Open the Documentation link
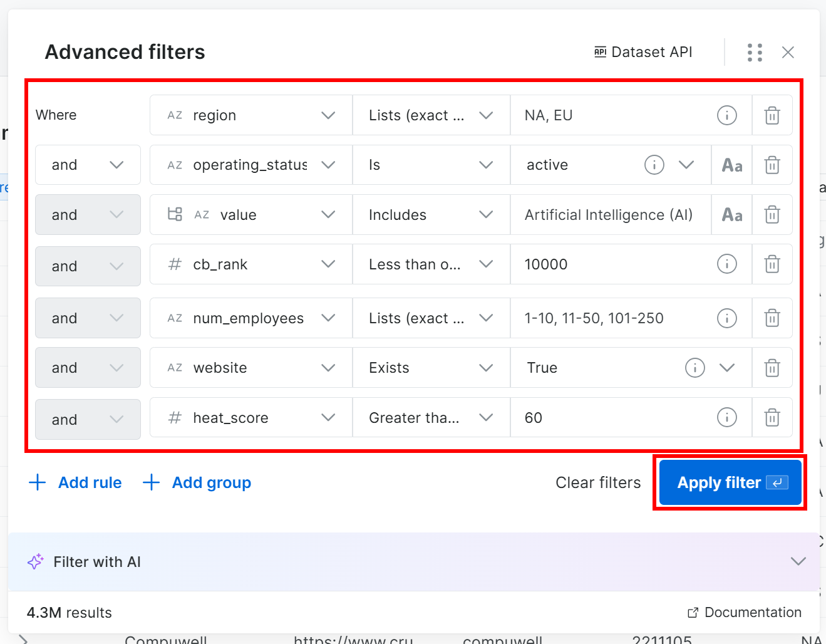826x644 pixels. point(745,612)
